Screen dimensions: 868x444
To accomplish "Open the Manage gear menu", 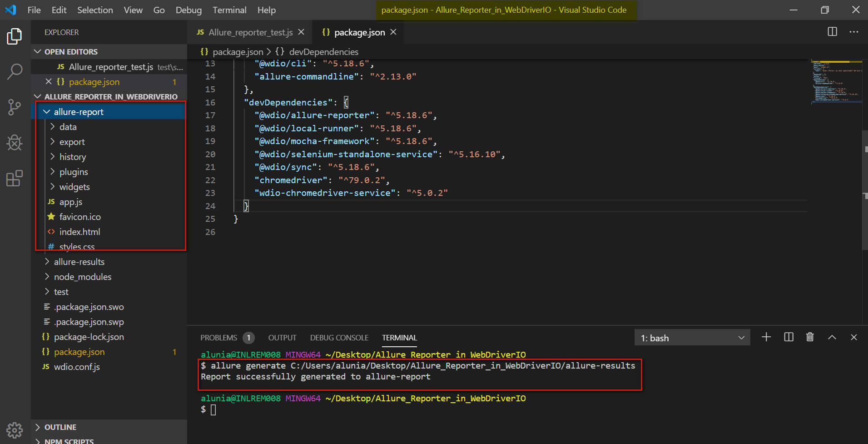I will click(x=15, y=429).
